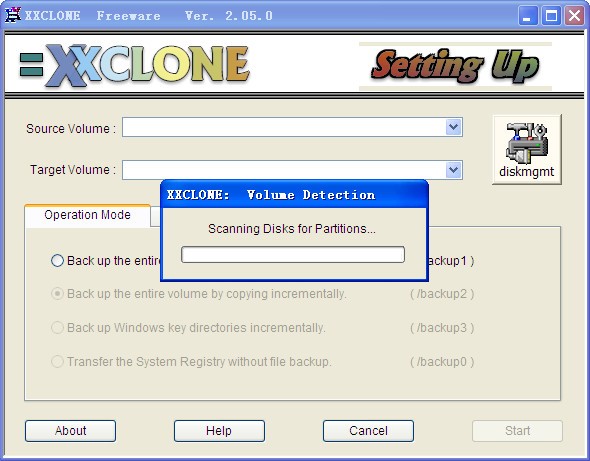The width and height of the screenshot is (590, 461).
Task: Open the diskmgmt disk management tool
Action: [x=527, y=150]
